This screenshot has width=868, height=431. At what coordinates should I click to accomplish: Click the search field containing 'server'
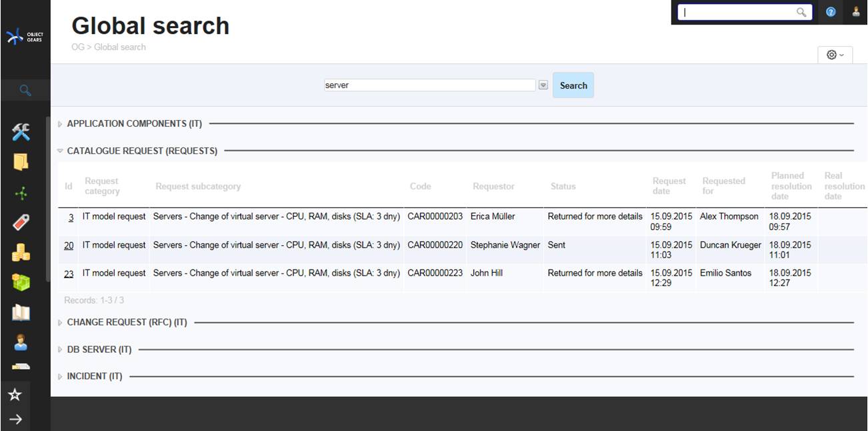point(429,85)
